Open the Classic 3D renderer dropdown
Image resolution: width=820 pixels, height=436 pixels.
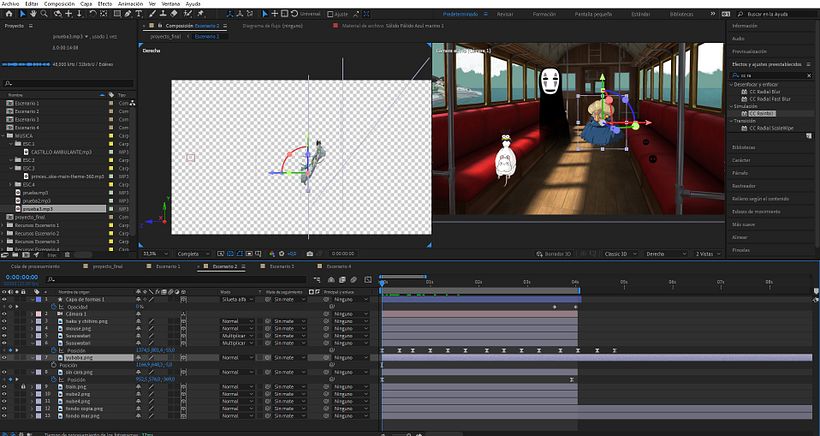(620, 254)
